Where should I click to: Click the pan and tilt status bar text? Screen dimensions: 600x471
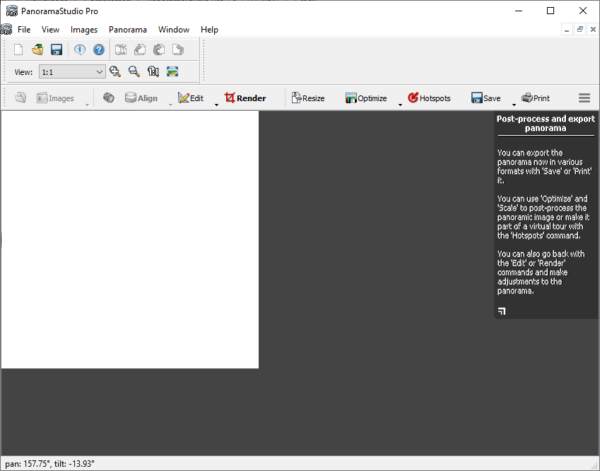click(x=50, y=464)
